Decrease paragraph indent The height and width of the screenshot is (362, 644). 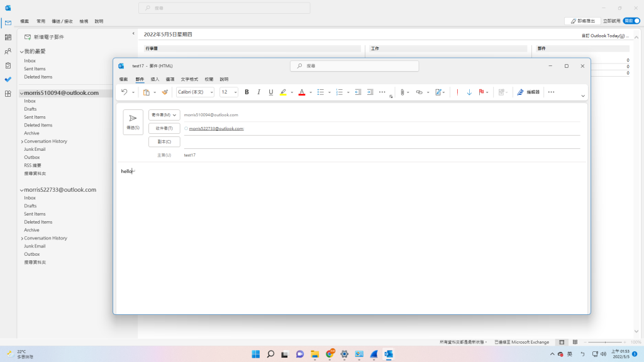358,92
